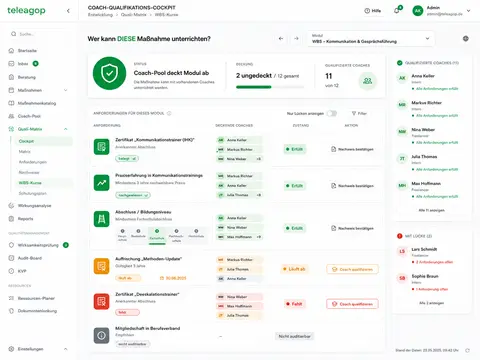Select the Fachschule education level
This screenshot has width=480, height=360.
click(x=157, y=235)
